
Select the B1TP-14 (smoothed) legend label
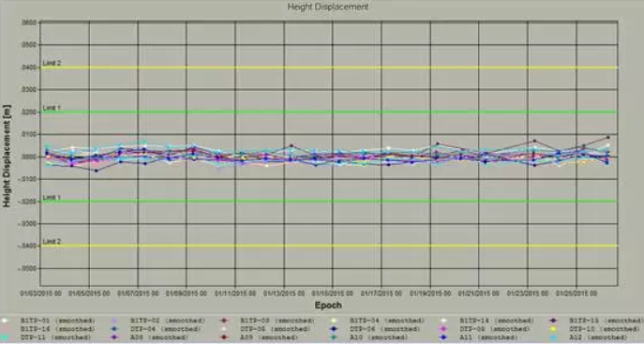(x=497, y=321)
